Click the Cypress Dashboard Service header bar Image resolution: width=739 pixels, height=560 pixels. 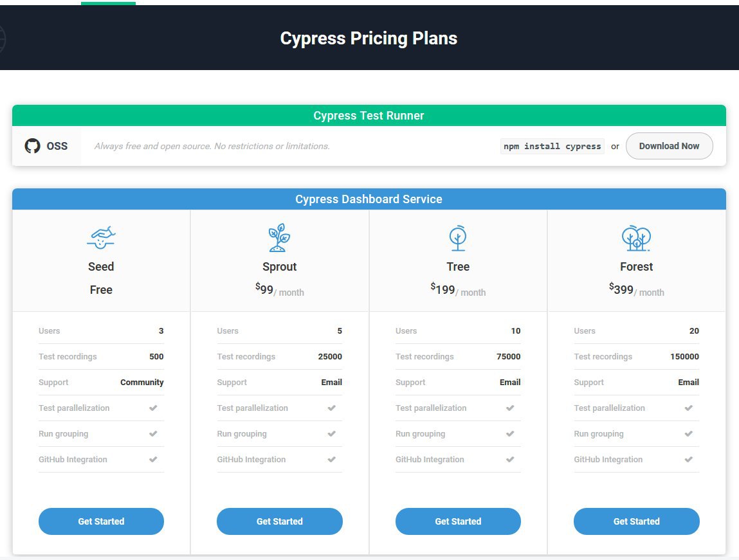coord(369,199)
